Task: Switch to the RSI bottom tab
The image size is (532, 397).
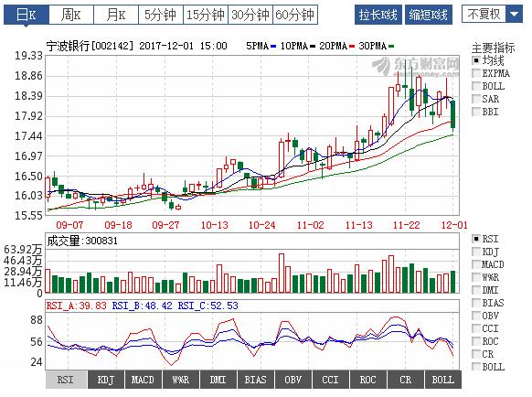Action: coord(66,380)
